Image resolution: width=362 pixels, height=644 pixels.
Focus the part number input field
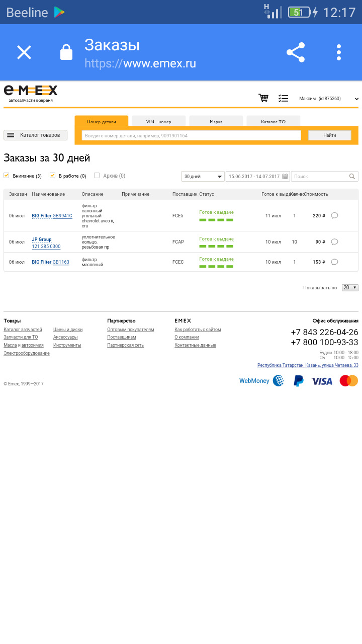[191, 135]
